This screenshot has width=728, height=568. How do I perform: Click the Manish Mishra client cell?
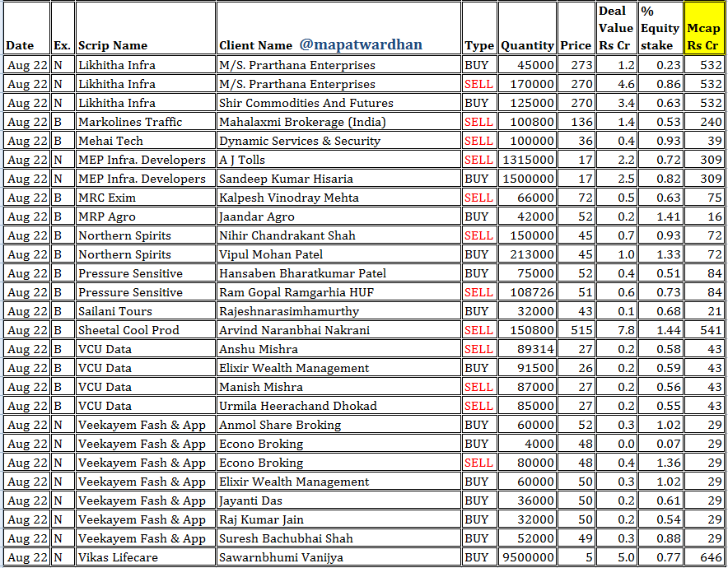point(338,387)
